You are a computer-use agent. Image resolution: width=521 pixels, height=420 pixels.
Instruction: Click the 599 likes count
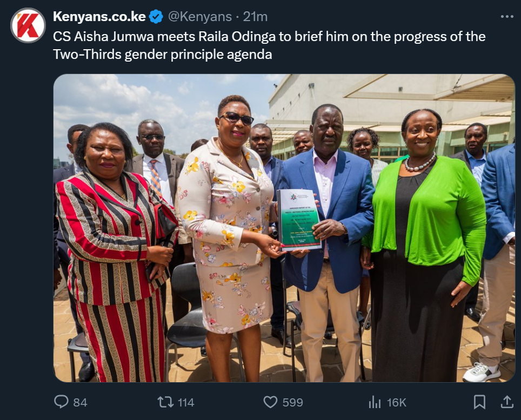coord(293,402)
